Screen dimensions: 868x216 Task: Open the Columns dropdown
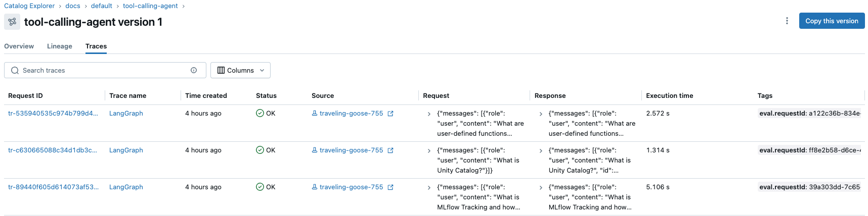coord(240,70)
